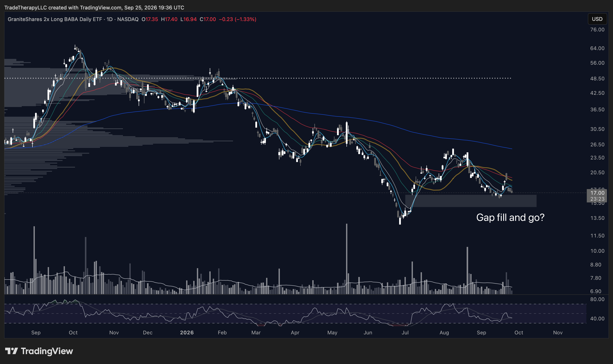Click the 'Sep' label after Aug on the time axis

coord(481,333)
